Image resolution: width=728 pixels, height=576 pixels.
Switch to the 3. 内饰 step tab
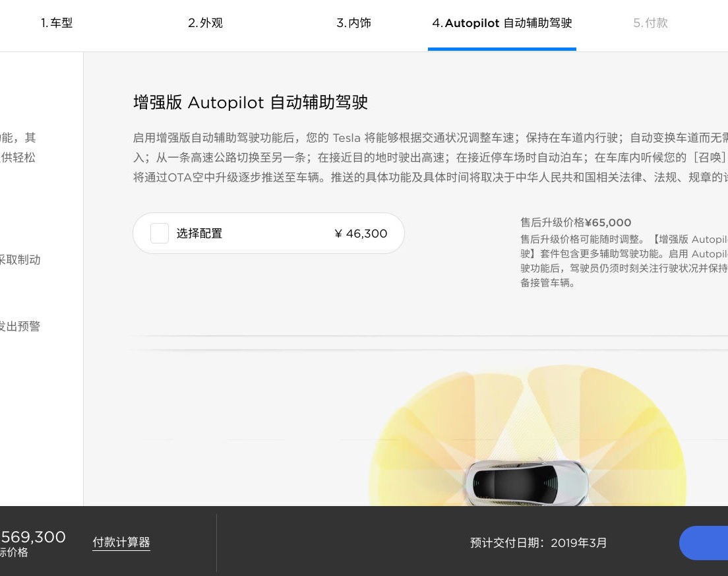point(354,22)
